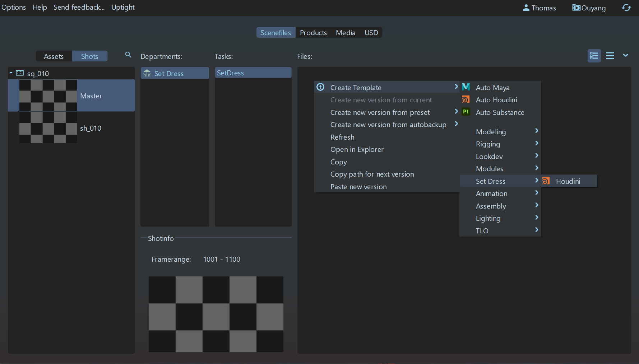This screenshot has height=364, width=639.
Task: Open the files view options chevron
Action: pos(625,55)
